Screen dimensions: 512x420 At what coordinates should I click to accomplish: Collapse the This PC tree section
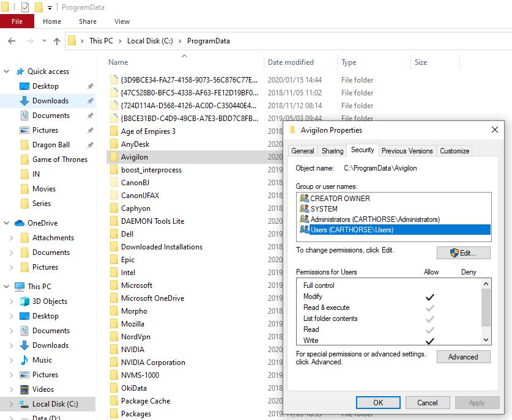click(x=7, y=287)
